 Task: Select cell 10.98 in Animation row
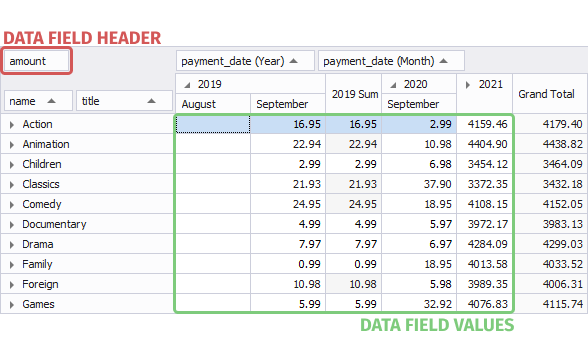419,144
